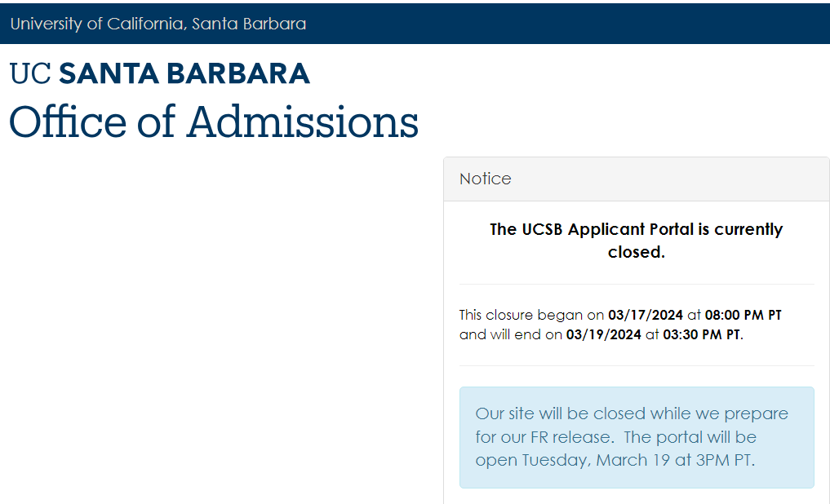Click the 'UC' letters in the logo
The height and width of the screenshot is (504, 830).
(x=30, y=73)
